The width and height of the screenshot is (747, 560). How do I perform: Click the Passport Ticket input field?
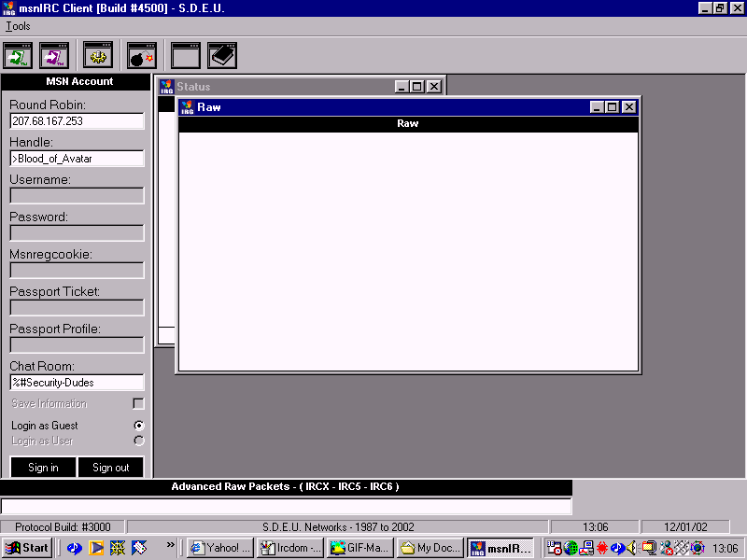click(x=77, y=308)
